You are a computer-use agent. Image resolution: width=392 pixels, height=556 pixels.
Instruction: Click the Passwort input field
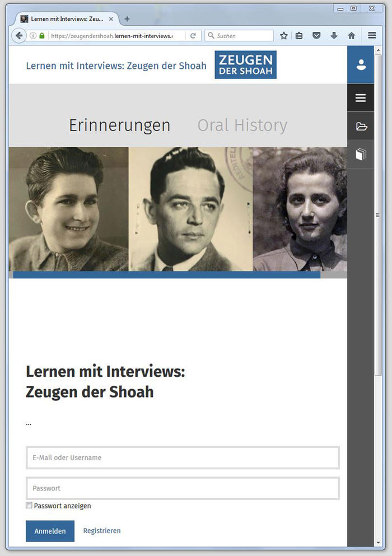tap(183, 488)
